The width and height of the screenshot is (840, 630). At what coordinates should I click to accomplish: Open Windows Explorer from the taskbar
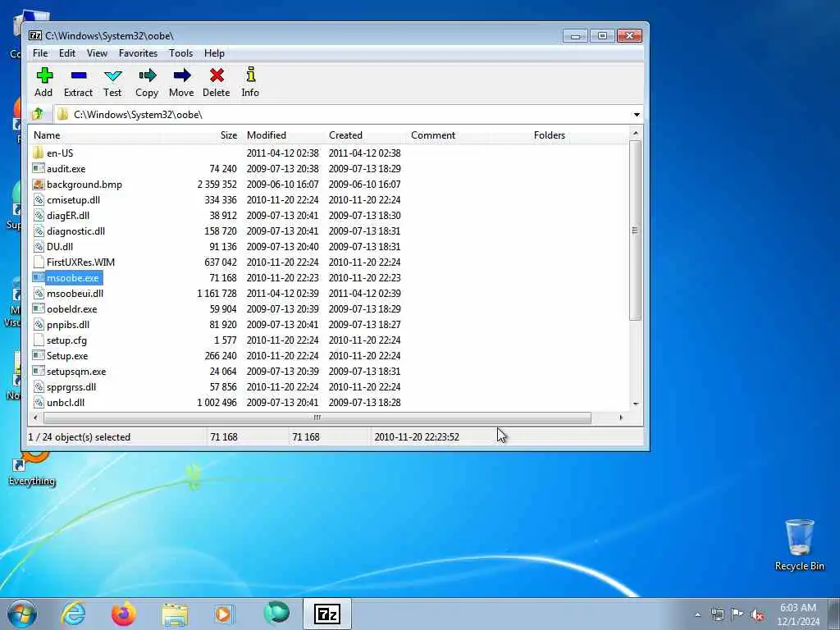175,615
